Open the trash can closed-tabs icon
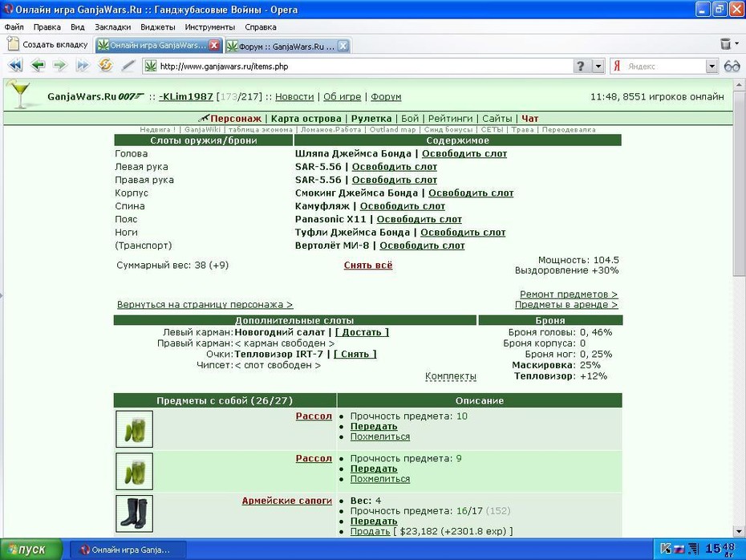Viewport: 746px width, 560px height. 725,44
